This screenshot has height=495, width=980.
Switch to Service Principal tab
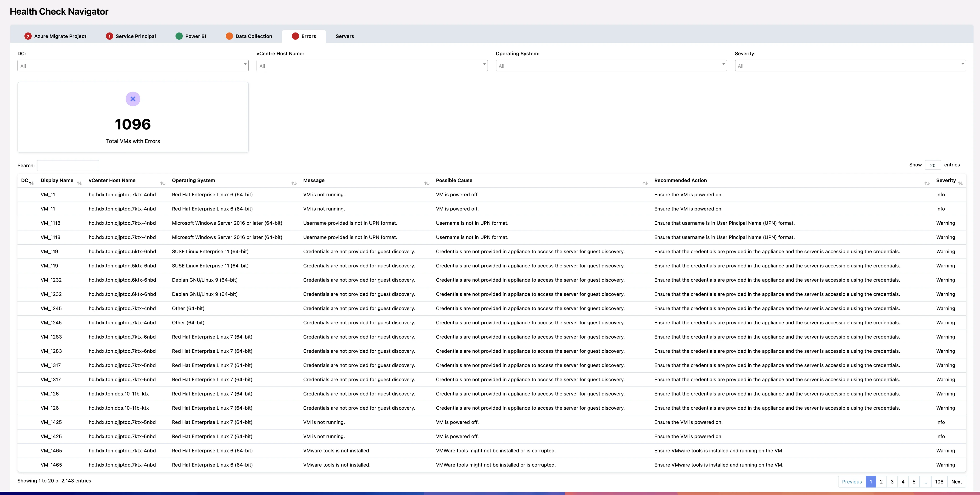pyautogui.click(x=131, y=36)
